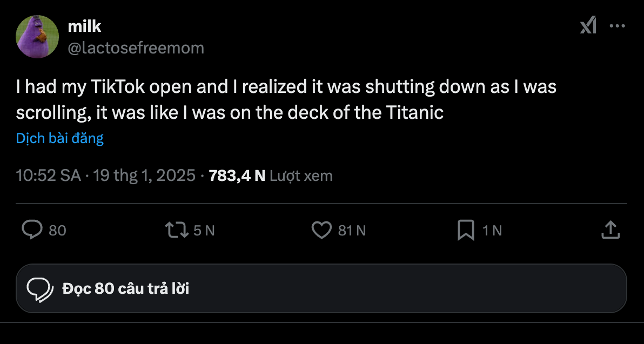Click the timestamp 10:52 SA · 19 thg 1
Screen dimensions: 644x344
[x=105, y=175]
